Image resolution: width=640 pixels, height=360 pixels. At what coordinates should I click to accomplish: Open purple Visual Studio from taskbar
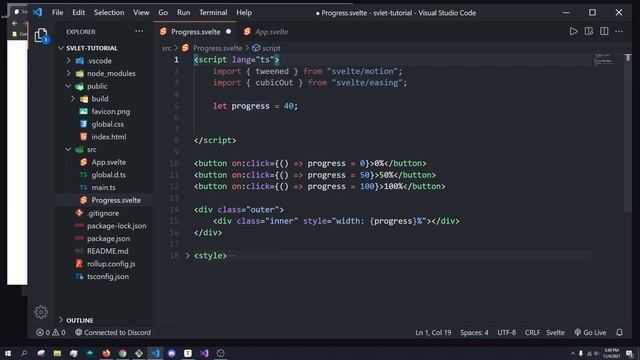[x=204, y=353]
